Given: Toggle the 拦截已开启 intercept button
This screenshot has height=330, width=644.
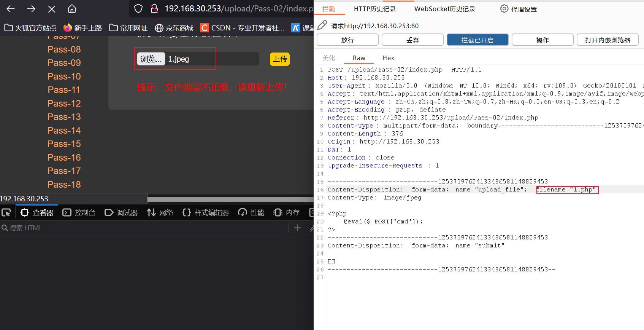Looking at the screenshot, I should [x=477, y=40].
